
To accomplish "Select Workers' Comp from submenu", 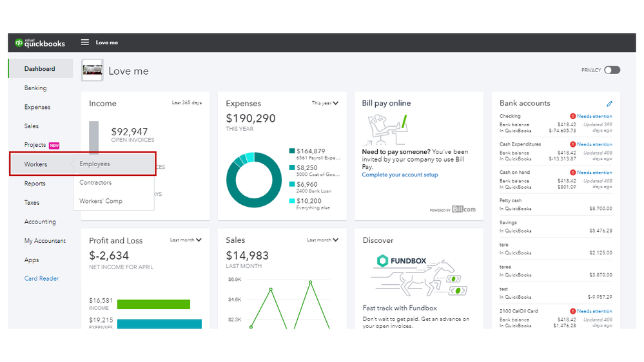I will click(101, 201).
